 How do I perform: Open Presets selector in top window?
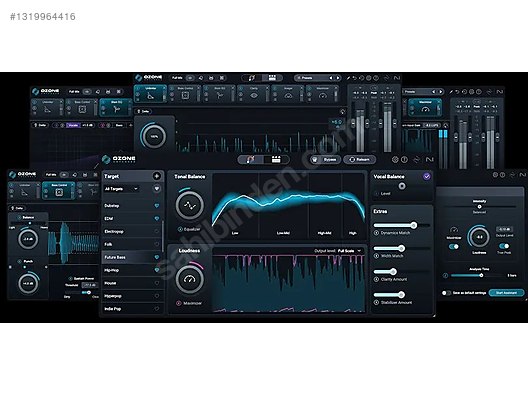(311, 78)
